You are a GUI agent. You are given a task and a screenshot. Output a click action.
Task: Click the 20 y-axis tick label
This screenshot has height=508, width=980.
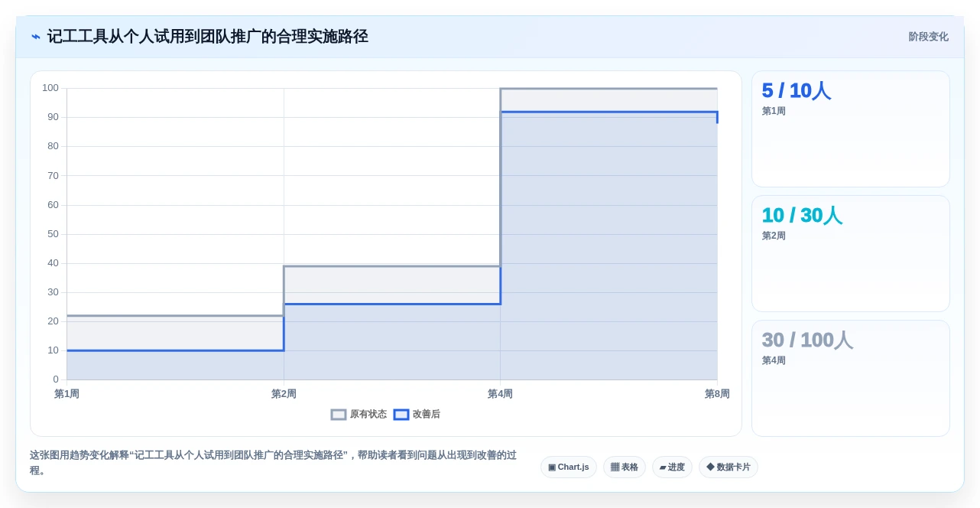[x=53, y=321]
